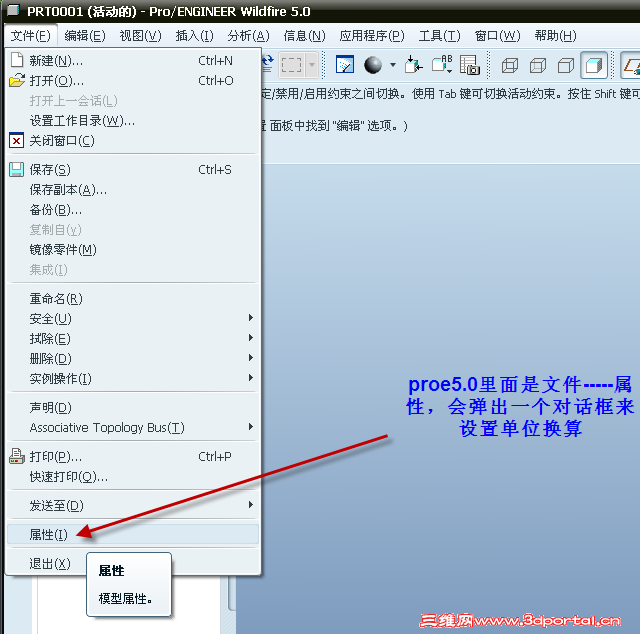Expand the 发送至(D) submenu
Viewport: 640px width, 634px height.
tap(133, 505)
